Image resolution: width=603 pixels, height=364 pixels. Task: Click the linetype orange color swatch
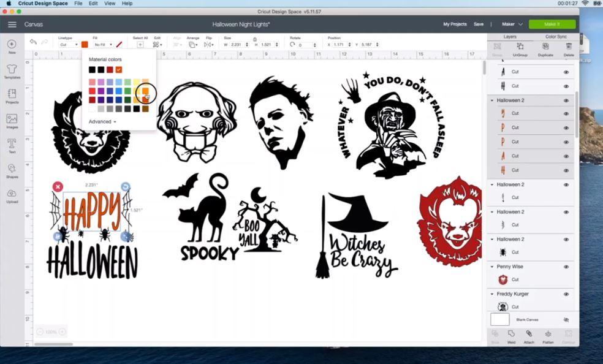click(x=85, y=45)
